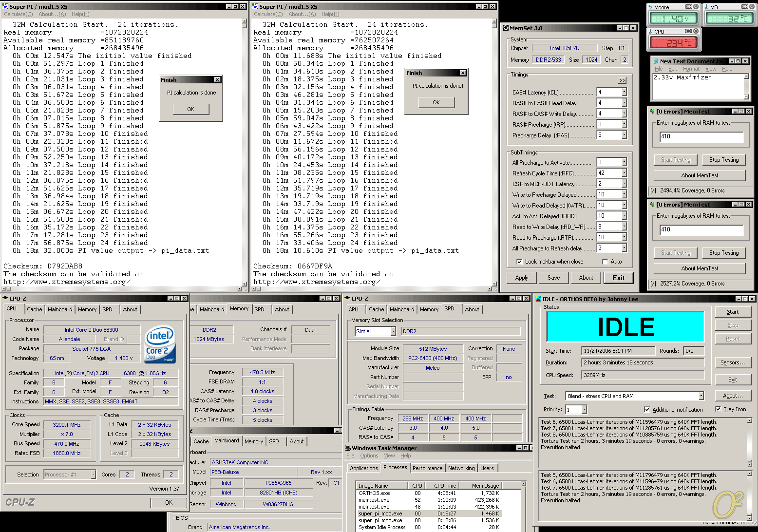Click the ORTHOS upper log scrollbar down arrow
The height and width of the screenshot is (532, 758).
coord(750,464)
